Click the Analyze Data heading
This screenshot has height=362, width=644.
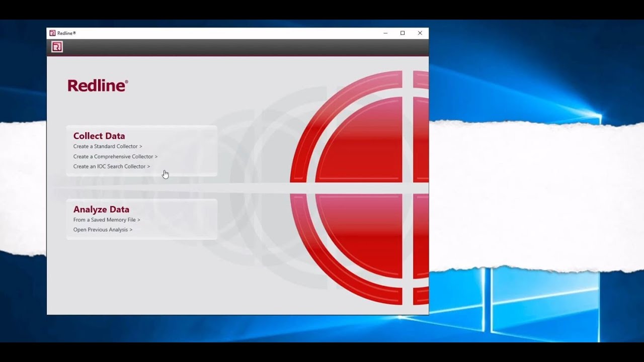[101, 209]
